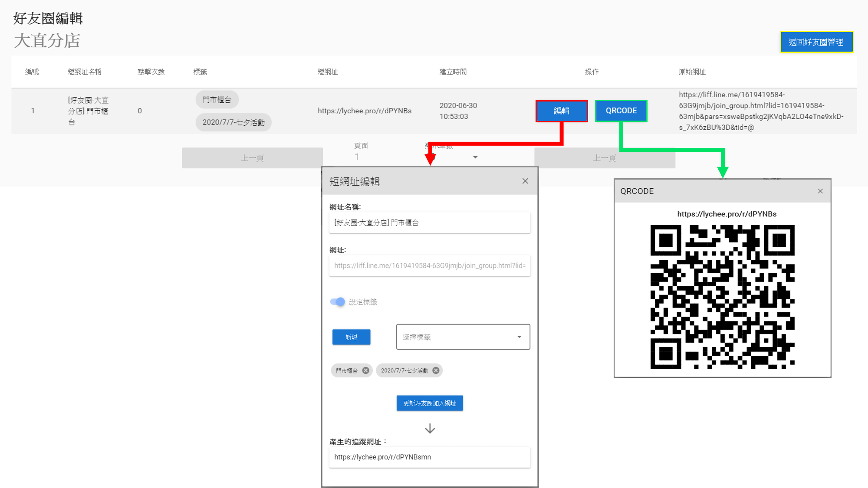
Task: Click the 網址名稱 input field
Action: [x=430, y=223]
